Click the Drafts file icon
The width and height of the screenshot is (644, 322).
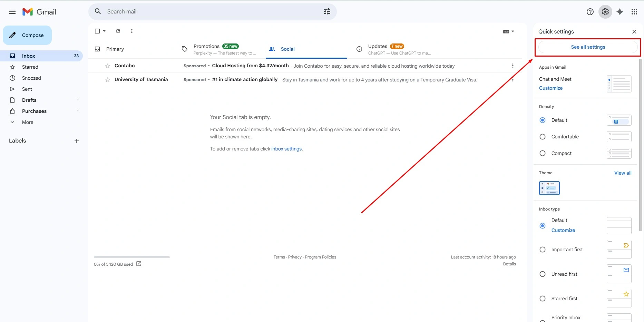[x=12, y=100]
